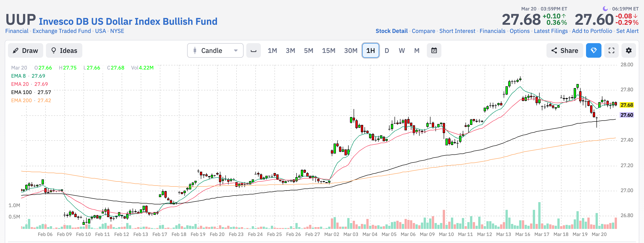Click the Feb 06 date label
Image resolution: width=644 pixels, height=243 pixels.
pyautogui.click(x=45, y=234)
